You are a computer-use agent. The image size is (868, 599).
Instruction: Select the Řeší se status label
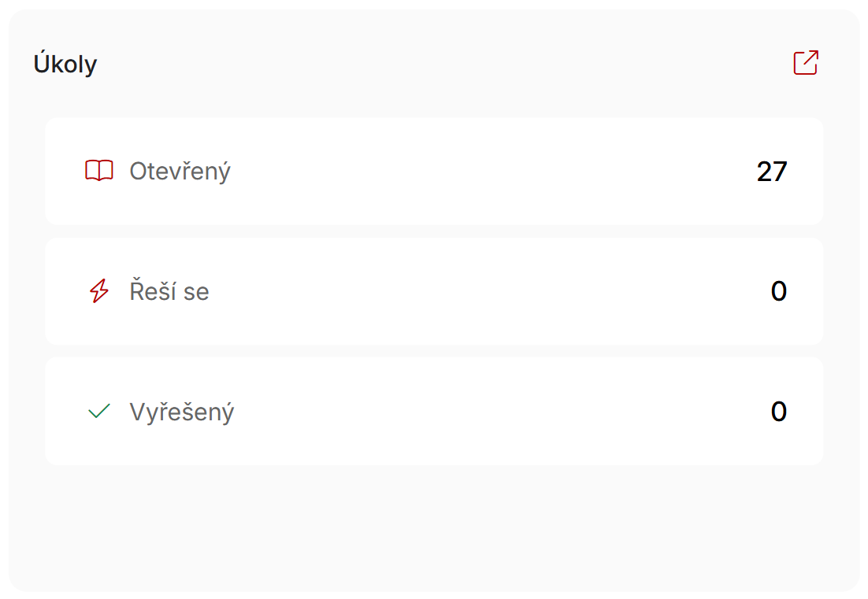click(x=169, y=291)
